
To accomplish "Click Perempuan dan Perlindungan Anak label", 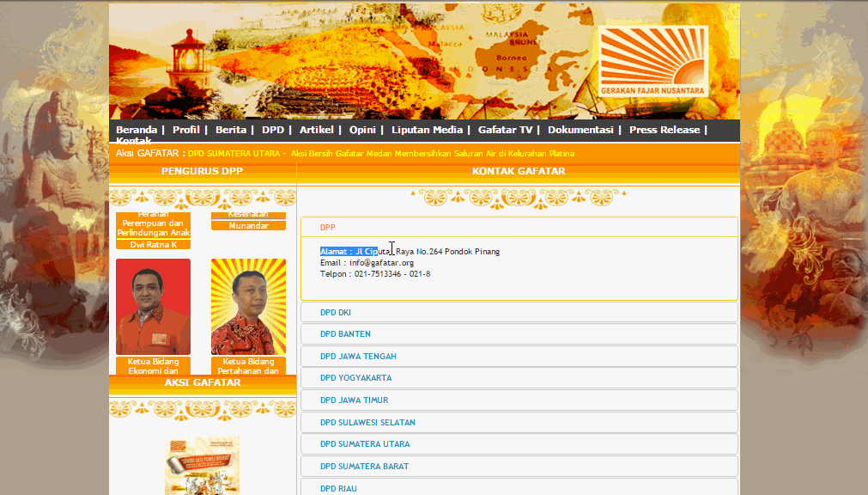I will click(x=154, y=228).
